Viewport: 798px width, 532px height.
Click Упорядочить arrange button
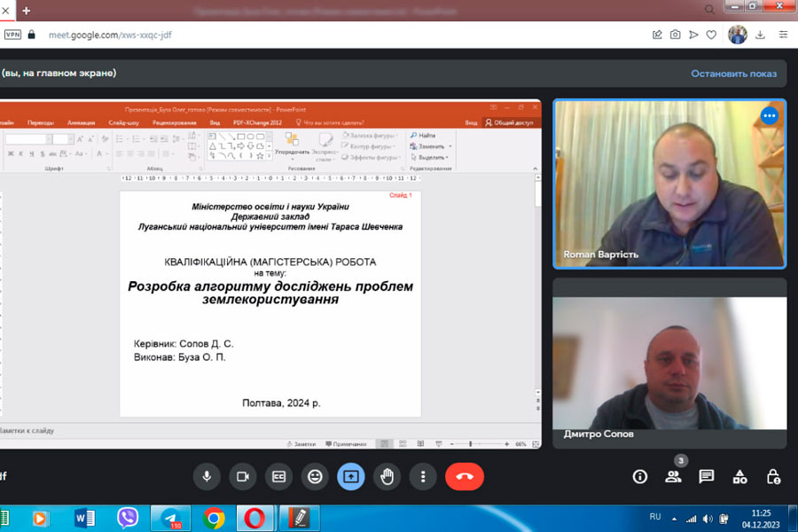(292, 145)
